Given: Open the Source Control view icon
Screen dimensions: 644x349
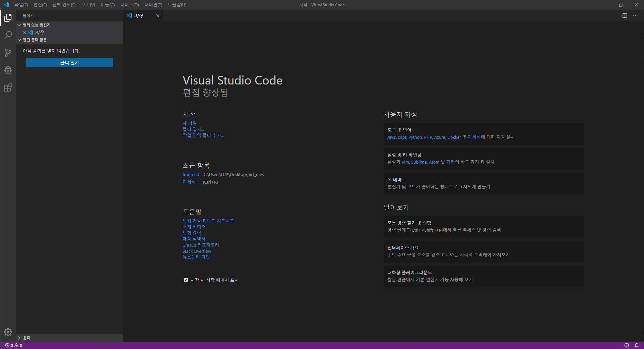Looking at the screenshot, I should 8,53.
